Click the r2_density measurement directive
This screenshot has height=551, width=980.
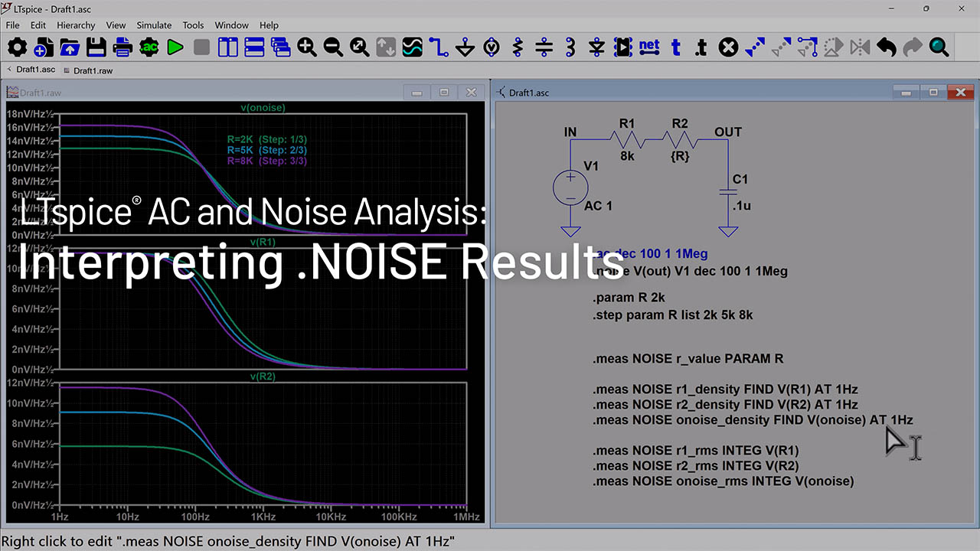point(725,405)
